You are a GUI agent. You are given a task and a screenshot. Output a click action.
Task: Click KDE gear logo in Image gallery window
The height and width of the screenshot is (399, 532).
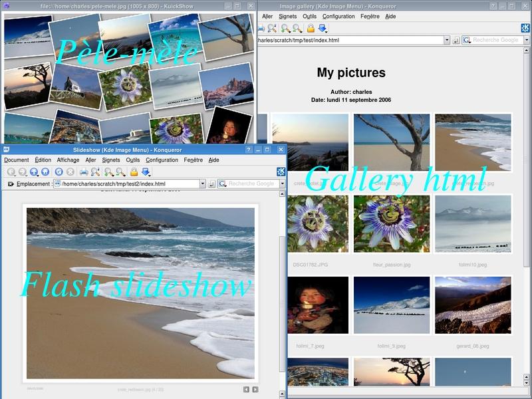[x=525, y=28]
